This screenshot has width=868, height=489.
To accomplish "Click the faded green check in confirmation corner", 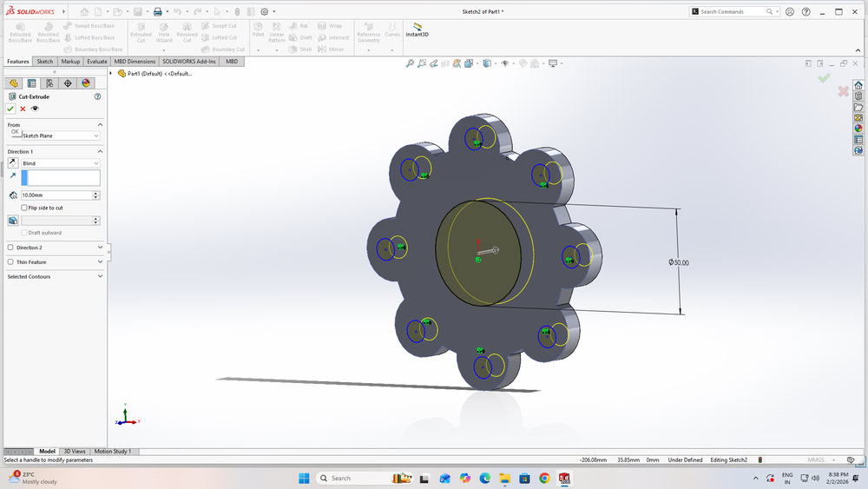I will pyautogui.click(x=824, y=78).
